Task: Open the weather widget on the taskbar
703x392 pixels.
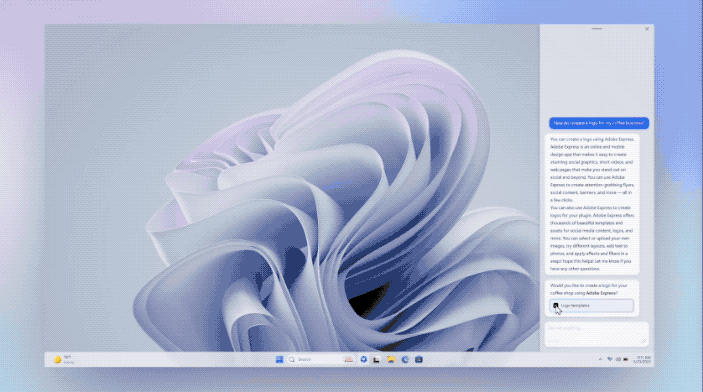Action: click(64, 359)
